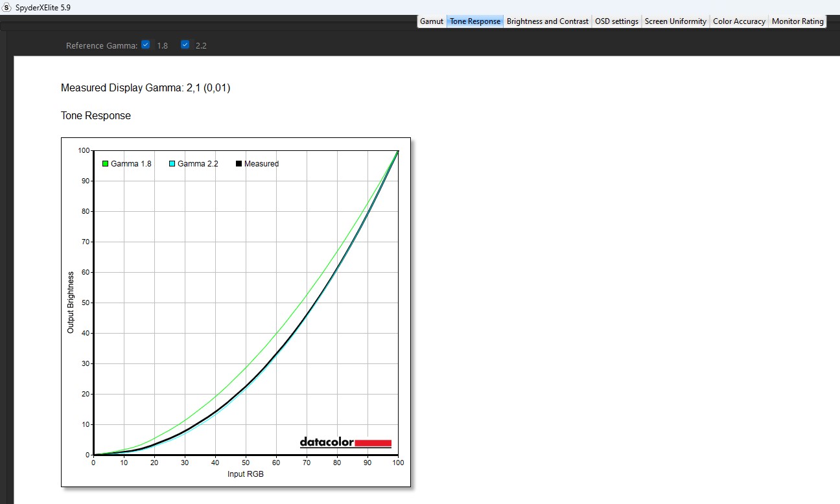Image resolution: width=840 pixels, height=504 pixels.
Task: Click the Reference Gamma label
Action: tap(102, 46)
